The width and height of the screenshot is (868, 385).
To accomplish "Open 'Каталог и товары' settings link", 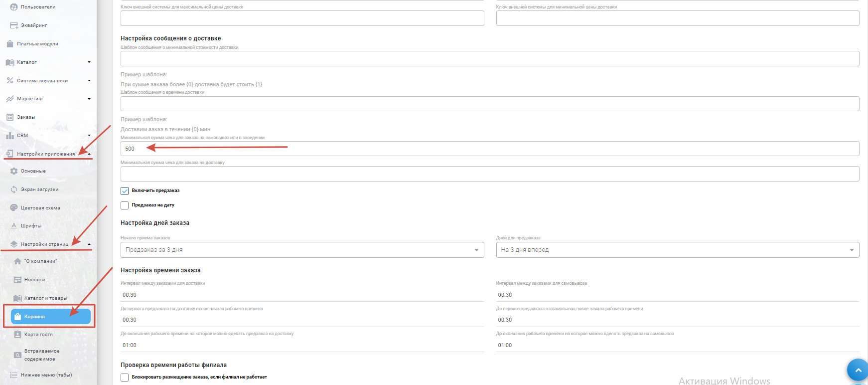I will (x=45, y=298).
